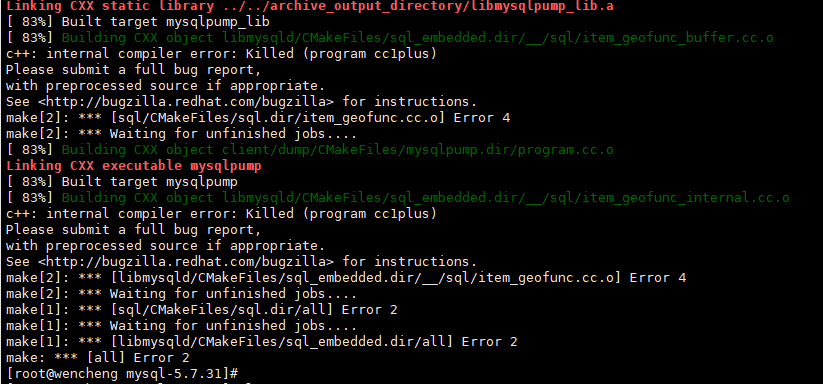
Task: Select 'libmysqlpump_lib.a' archive file name
Action: coord(541,6)
